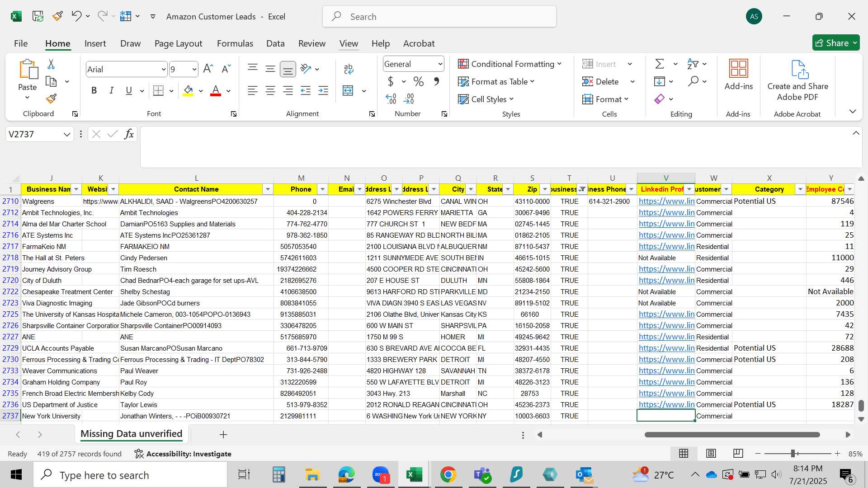
Task: Apply Percent Style format
Action: click(419, 82)
